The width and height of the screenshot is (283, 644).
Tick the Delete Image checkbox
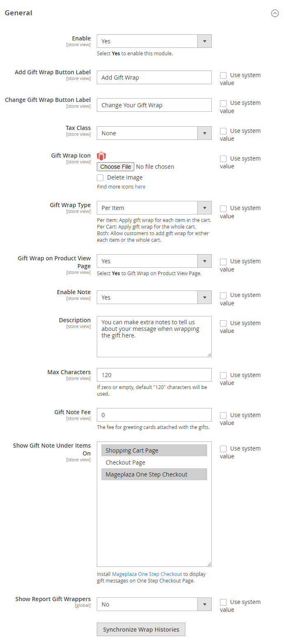pos(100,178)
